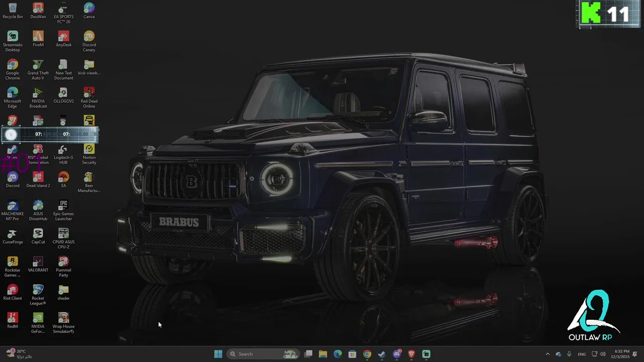Open OneDrive in the system tray
This screenshot has height=362, width=644.
coord(558,354)
